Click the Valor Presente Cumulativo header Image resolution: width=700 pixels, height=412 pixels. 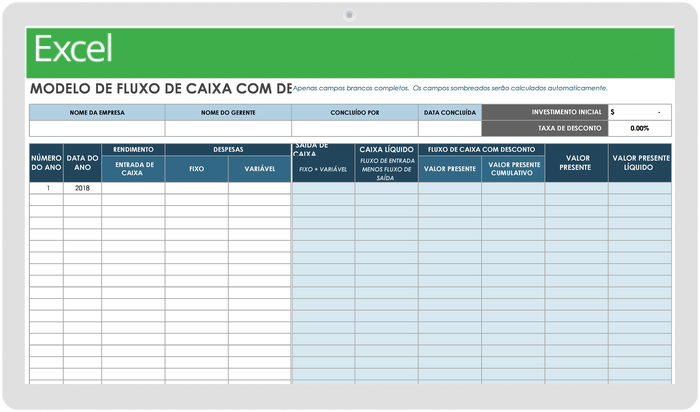(x=513, y=169)
